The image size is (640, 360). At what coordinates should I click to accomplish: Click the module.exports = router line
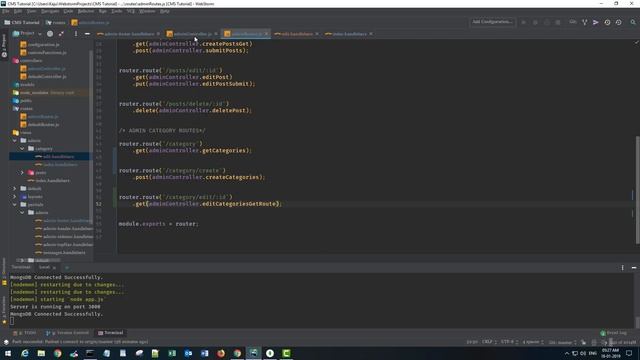(158, 224)
